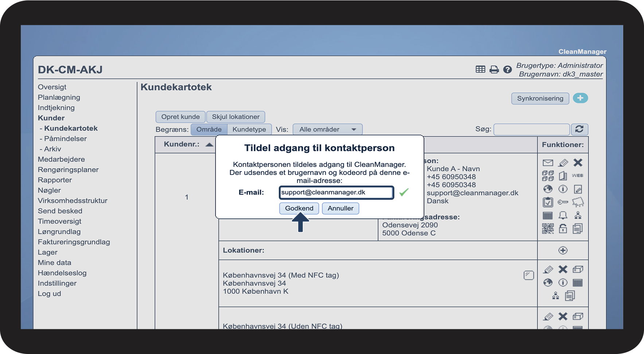The height and width of the screenshot is (354, 644).
Task: Confirm with the Godkend button
Action: [x=299, y=208]
